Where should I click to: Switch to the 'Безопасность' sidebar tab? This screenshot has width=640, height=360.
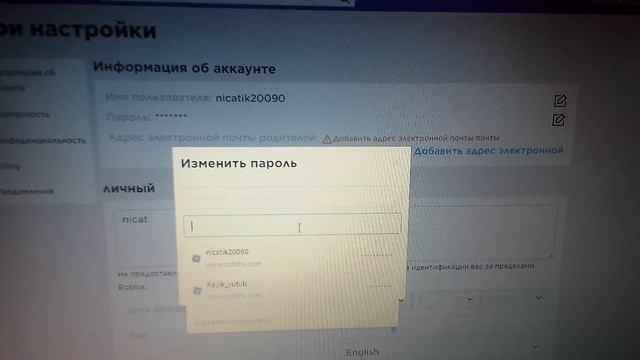tap(24, 115)
